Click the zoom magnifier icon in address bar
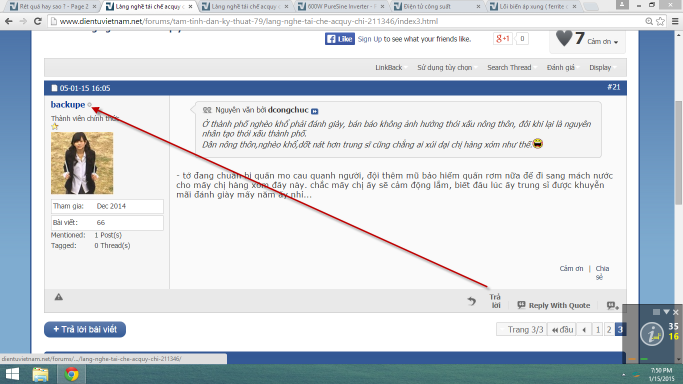The image size is (683, 384). point(649,21)
